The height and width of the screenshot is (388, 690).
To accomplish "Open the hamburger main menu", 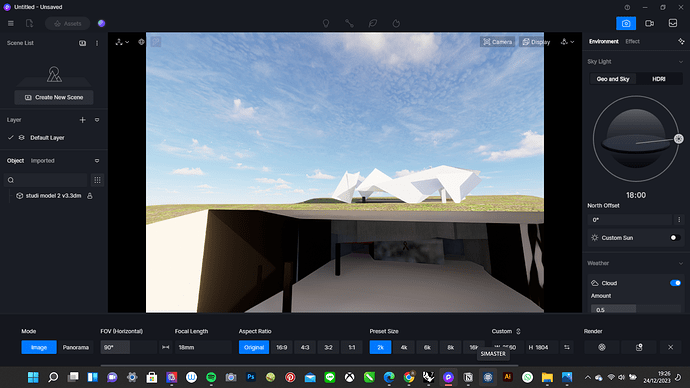I will (11, 23).
